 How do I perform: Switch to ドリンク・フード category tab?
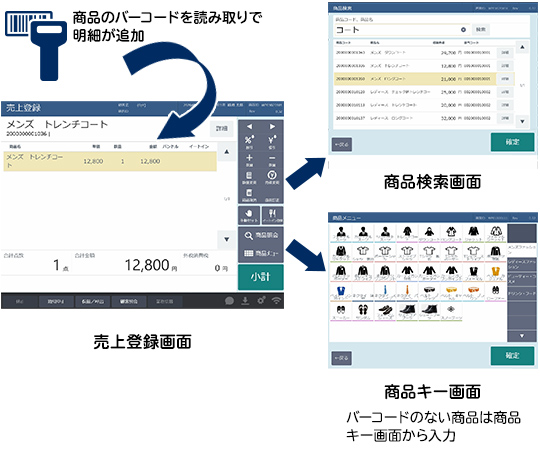521,293
